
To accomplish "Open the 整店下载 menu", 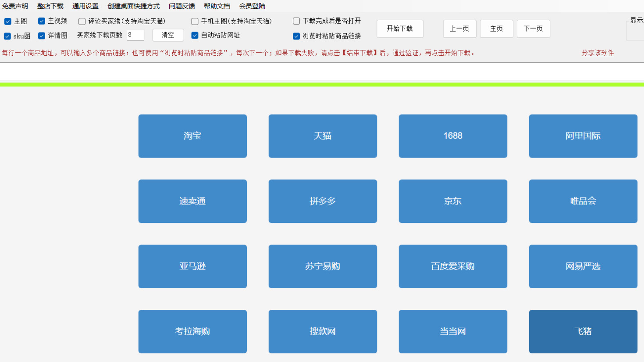I will click(50, 6).
